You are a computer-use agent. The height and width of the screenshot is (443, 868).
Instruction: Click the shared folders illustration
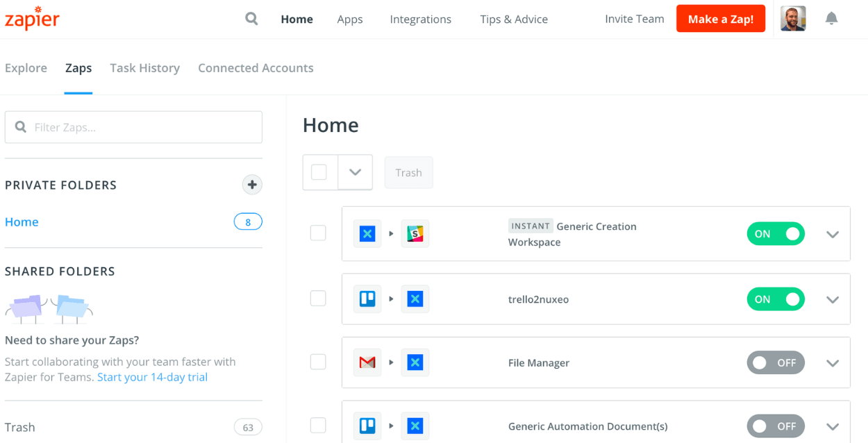point(49,308)
